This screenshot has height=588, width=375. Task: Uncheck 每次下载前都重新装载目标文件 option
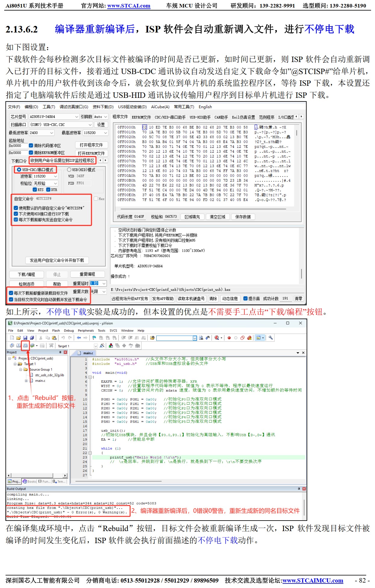click(11, 293)
